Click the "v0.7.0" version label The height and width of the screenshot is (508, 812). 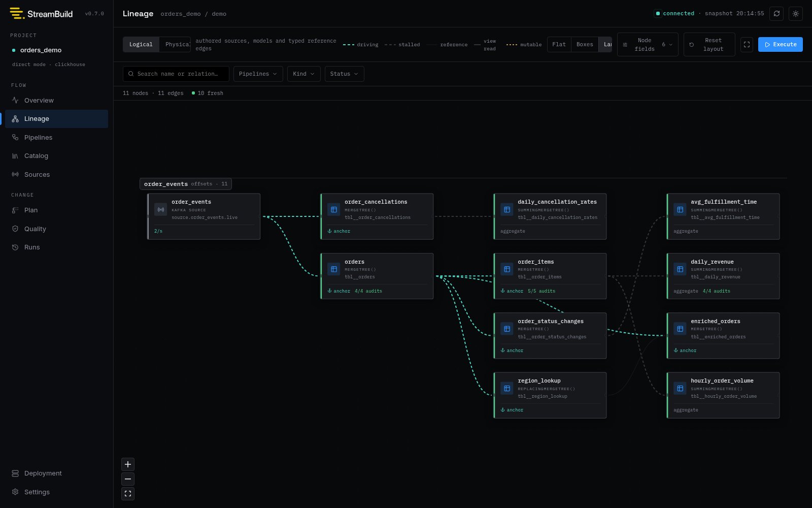coord(94,14)
